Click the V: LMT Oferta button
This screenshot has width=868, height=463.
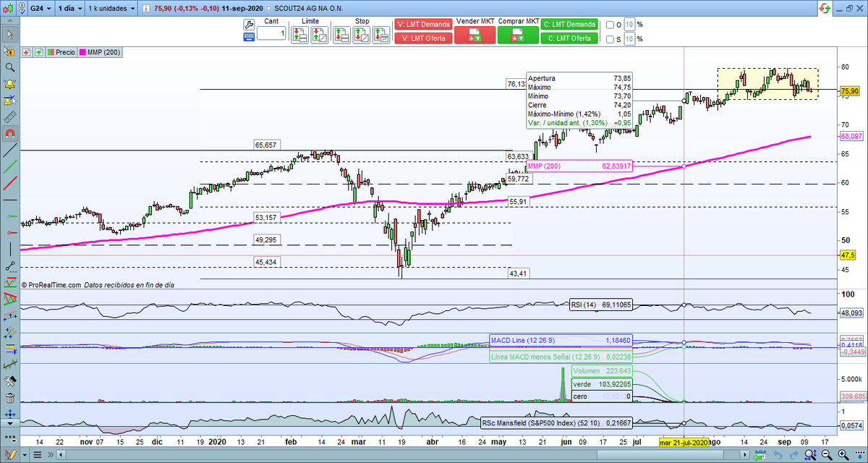tap(424, 38)
